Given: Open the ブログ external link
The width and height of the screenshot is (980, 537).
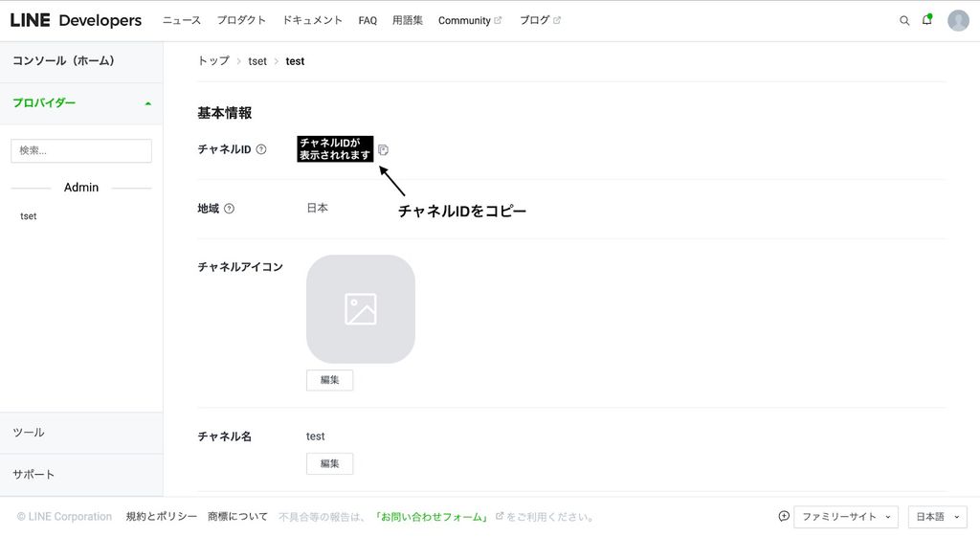Looking at the screenshot, I should 540,20.
